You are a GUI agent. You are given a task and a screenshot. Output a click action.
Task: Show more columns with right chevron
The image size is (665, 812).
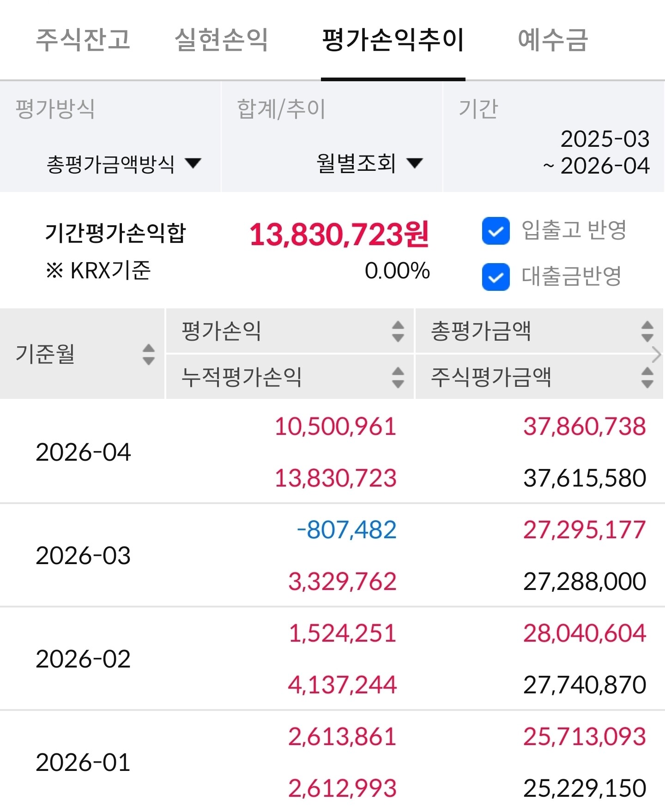[657, 355]
